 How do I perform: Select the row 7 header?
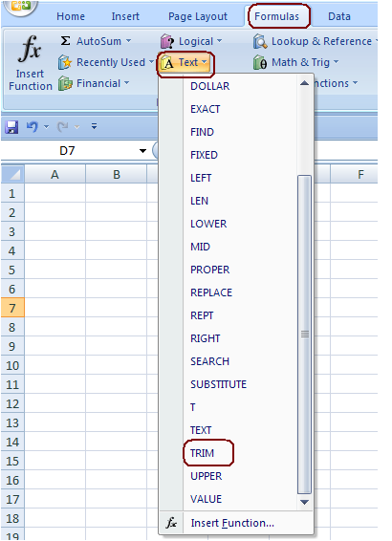pyautogui.click(x=12, y=308)
